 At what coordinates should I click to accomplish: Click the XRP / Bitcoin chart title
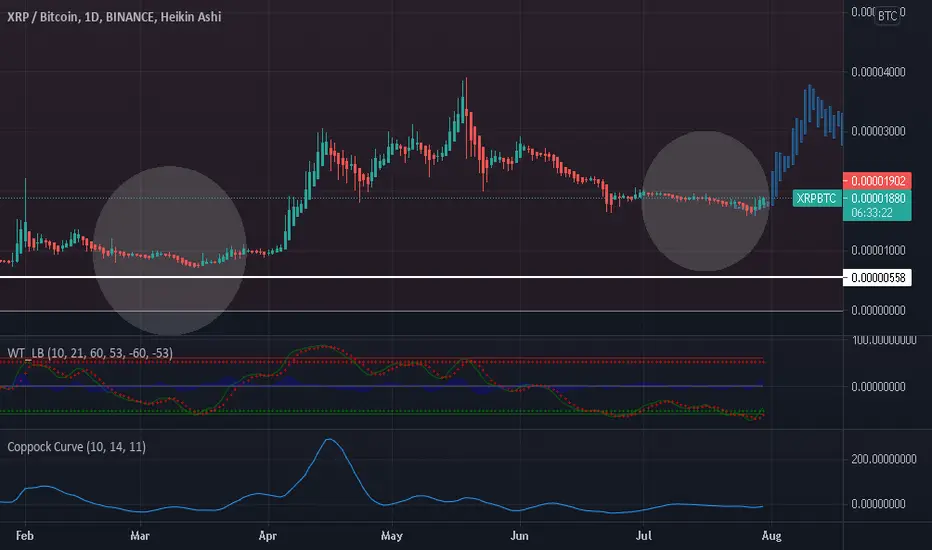pyautogui.click(x=114, y=17)
